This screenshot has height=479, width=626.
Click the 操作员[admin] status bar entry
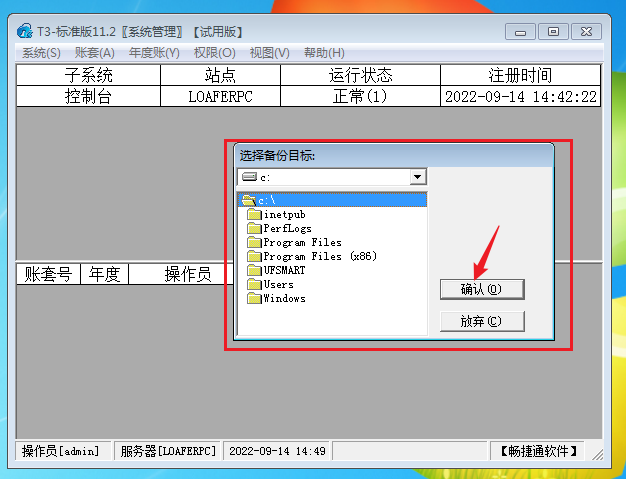tap(63, 451)
